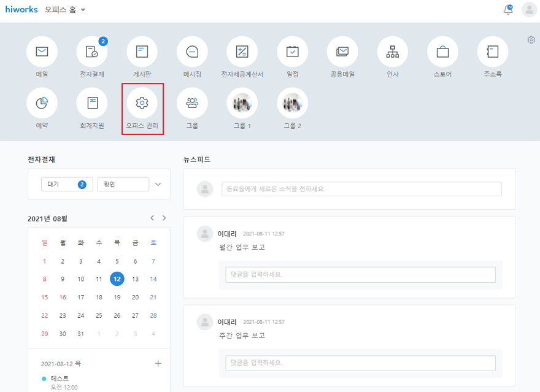The height and width of the screenshot is (392, 540).
Task: Open the 메일 (Mail) icon
Action: (x=42, y=52)
